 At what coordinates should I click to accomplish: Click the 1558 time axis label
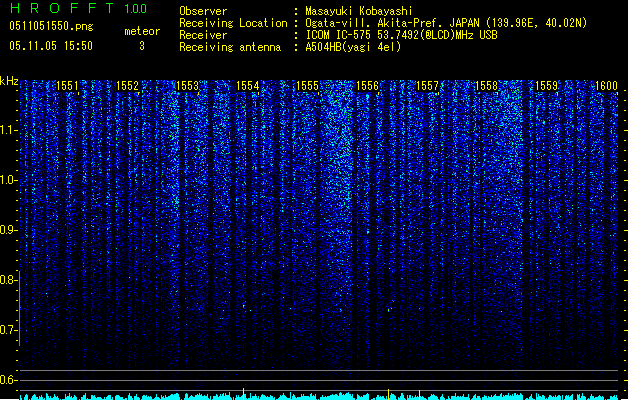(x=486, y=86)
